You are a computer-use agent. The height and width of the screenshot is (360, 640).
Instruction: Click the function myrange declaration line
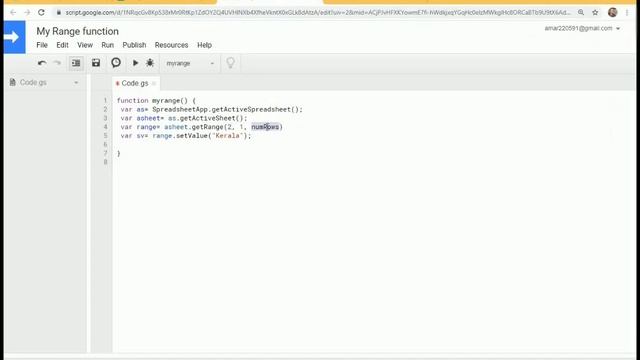(156, 100)
